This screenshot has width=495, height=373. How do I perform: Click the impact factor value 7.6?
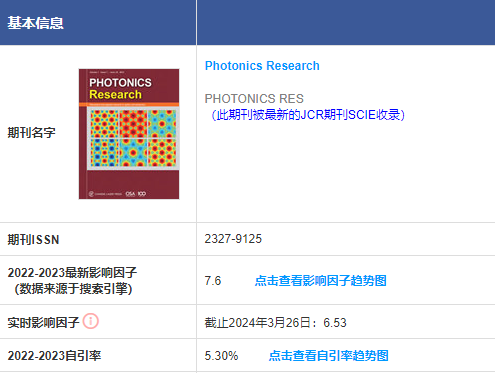point(213,281)
